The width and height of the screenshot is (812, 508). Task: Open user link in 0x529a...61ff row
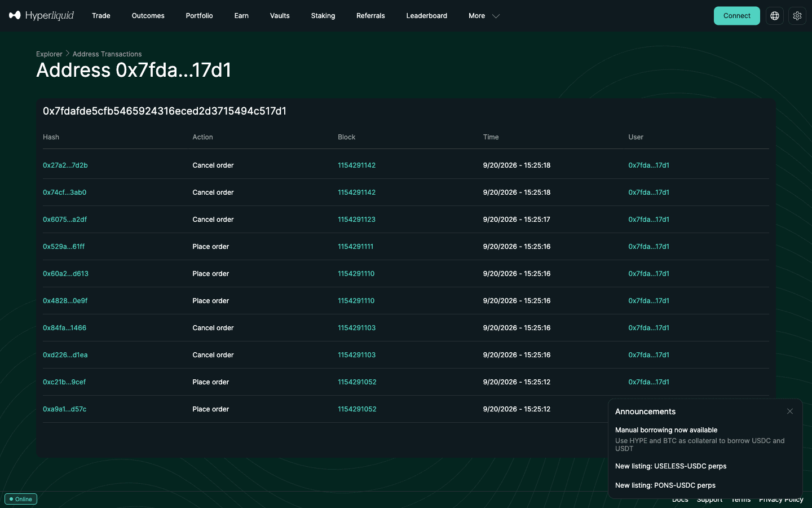click(649, 247)
